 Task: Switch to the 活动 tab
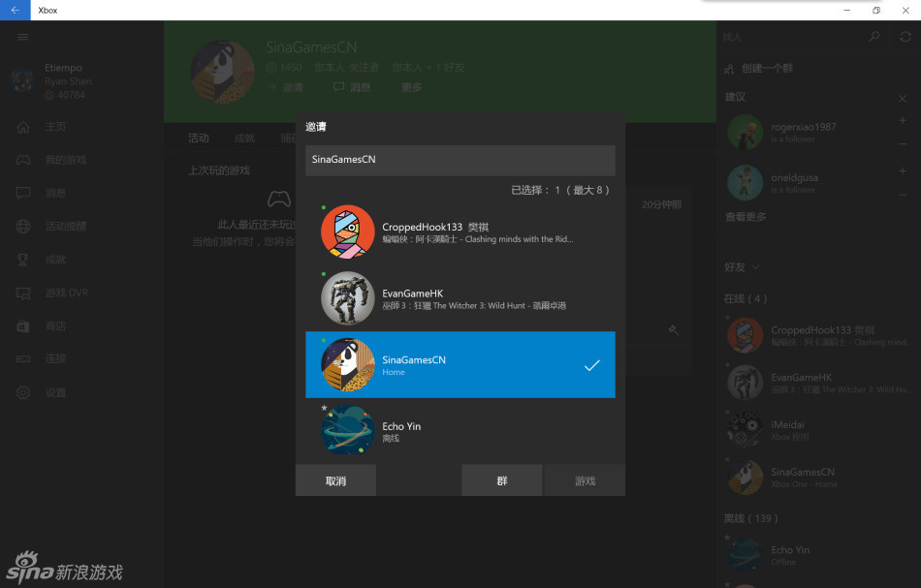(x=199, y=138)
